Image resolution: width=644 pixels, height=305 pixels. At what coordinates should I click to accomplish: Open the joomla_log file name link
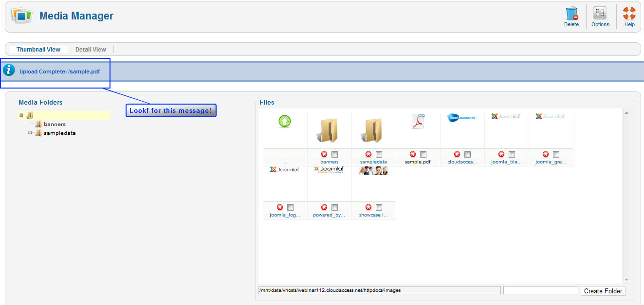[x=285, y=215]
